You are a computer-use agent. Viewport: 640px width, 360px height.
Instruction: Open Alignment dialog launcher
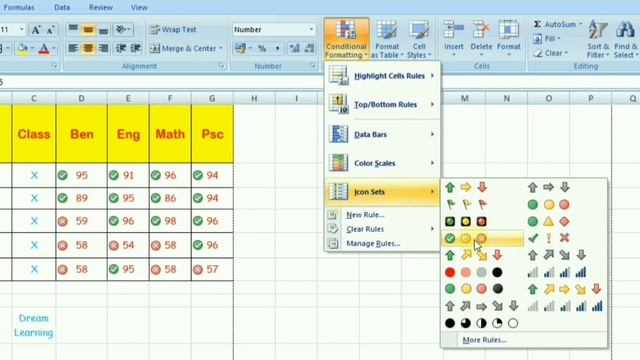(222, 66)
